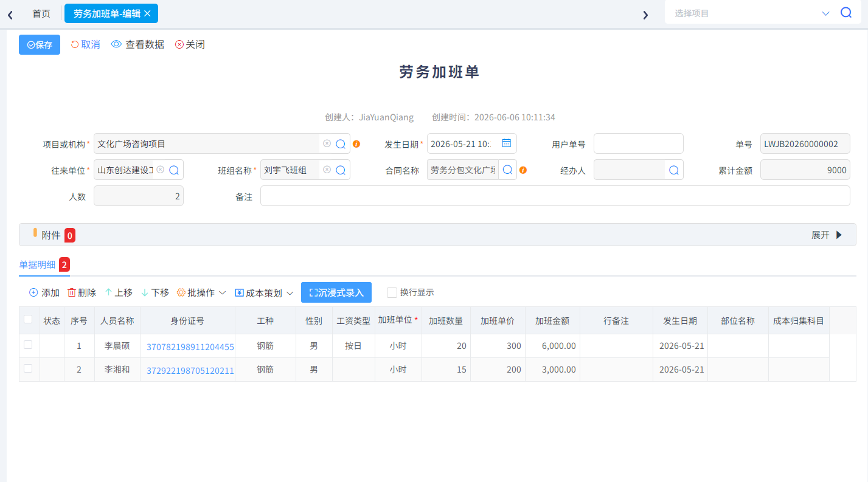Click 关闭 to close the form
This screenshot has height=482, width=868.
[190, 44]
